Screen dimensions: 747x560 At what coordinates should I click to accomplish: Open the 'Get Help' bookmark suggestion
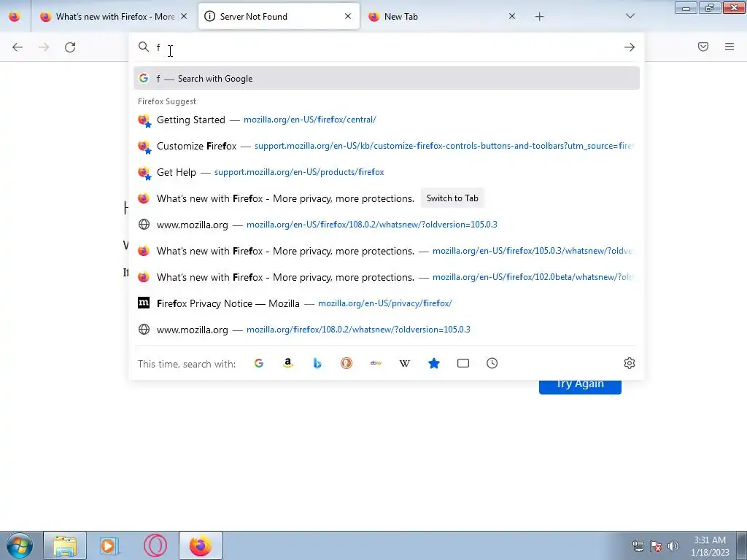pos(387,172)
